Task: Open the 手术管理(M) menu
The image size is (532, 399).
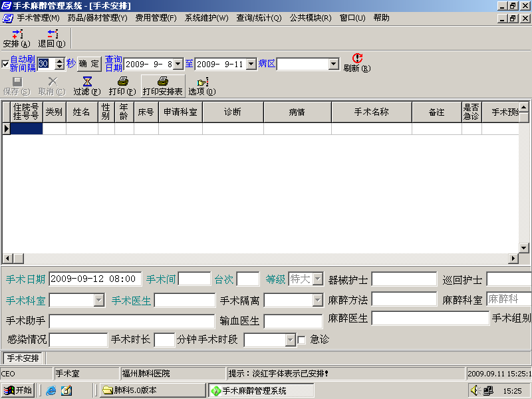Action: pyautogui.click(x=39, y=18)
